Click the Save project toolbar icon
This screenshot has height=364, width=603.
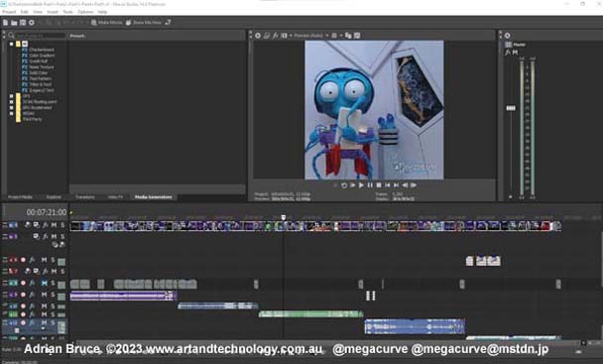[23, 23]
